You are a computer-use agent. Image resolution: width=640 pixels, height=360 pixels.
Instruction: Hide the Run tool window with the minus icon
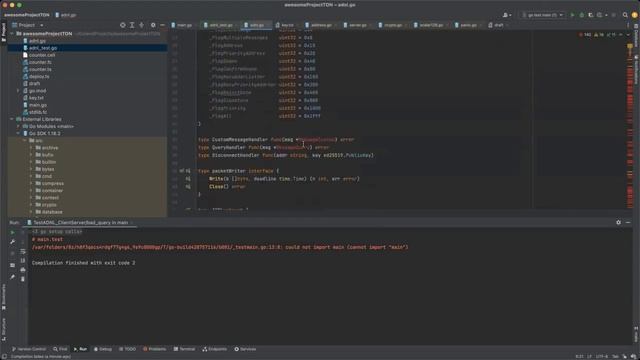(628, 222)
